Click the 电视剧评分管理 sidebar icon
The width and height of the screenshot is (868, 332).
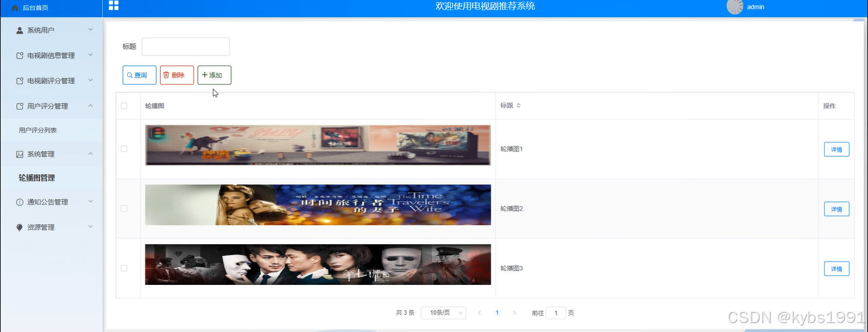tap(20, 81)
